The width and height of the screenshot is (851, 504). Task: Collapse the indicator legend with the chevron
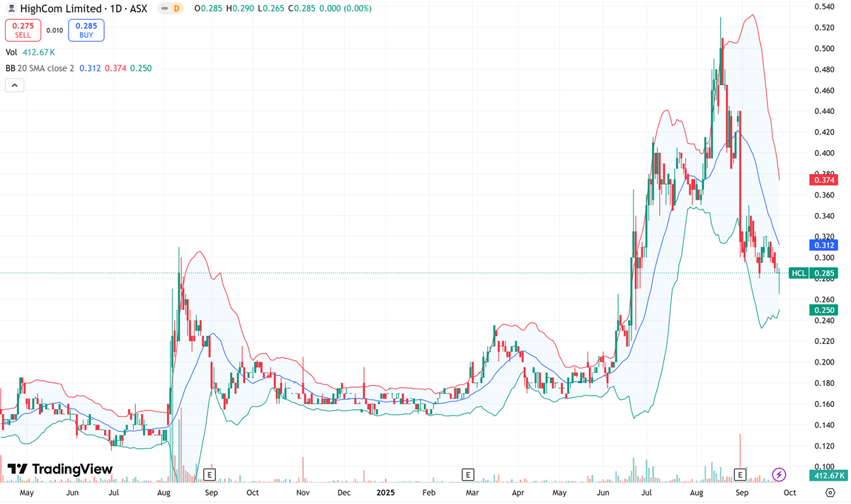pos(14,86)
